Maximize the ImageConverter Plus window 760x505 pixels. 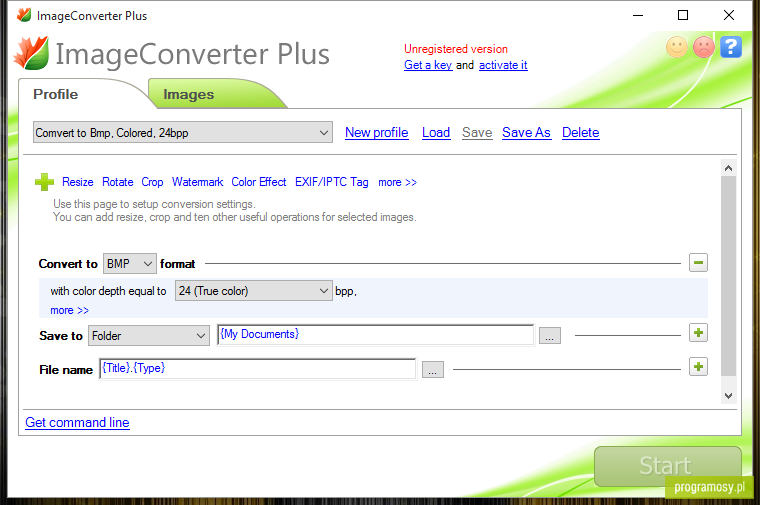(683, 16)
